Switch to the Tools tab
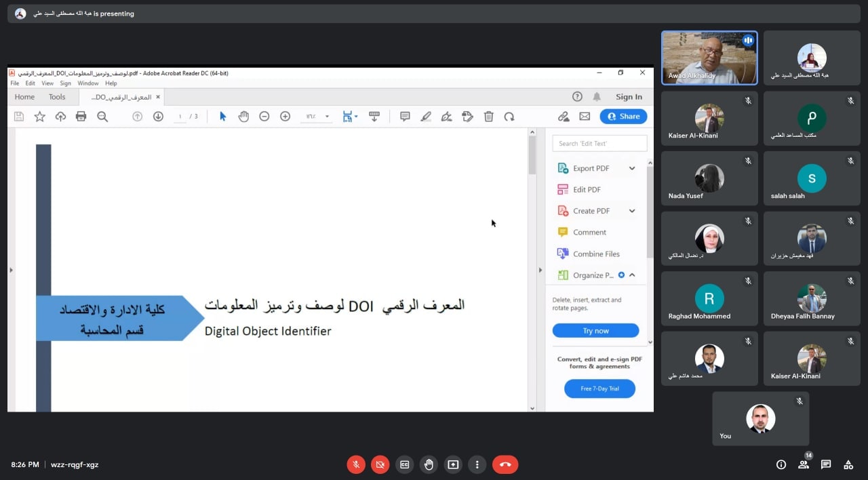 point(57,97)
